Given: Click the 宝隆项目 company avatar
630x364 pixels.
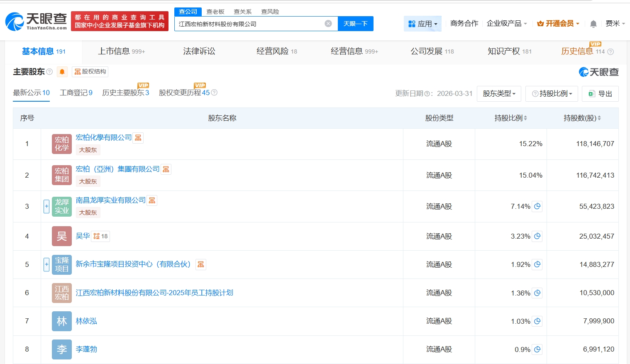Looking at the screenshot, I should [62, 264].
